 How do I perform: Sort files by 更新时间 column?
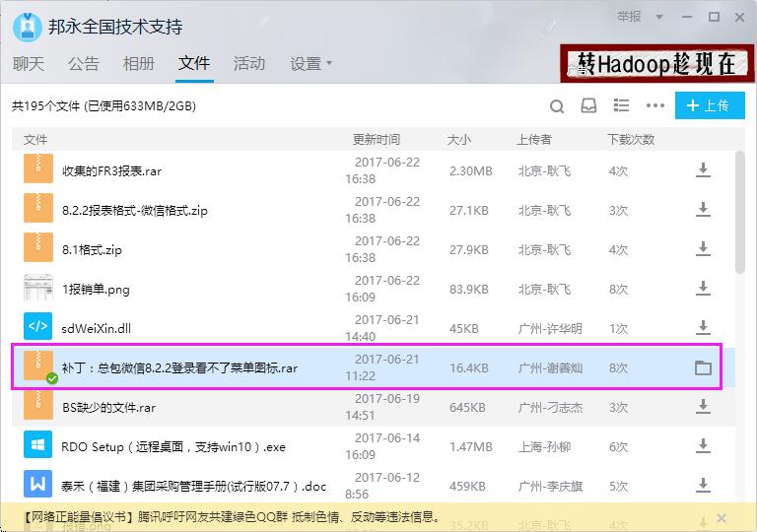click(377, 140)
